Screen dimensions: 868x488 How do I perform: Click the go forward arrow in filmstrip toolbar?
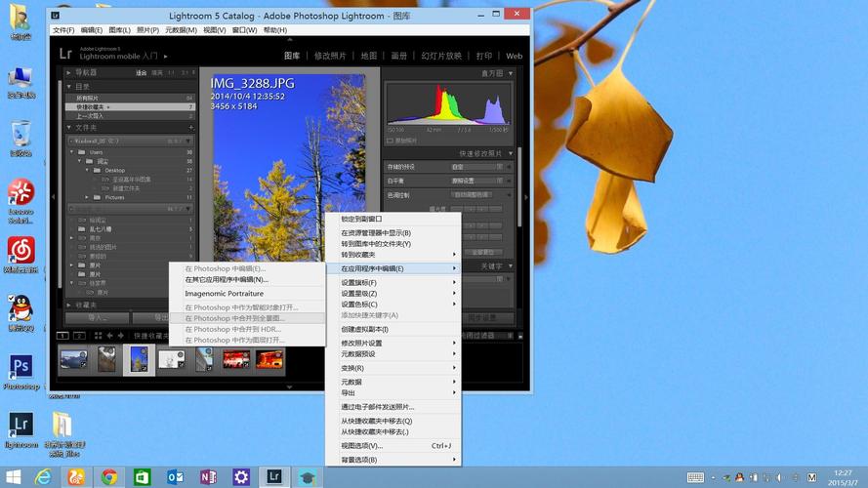121,336
